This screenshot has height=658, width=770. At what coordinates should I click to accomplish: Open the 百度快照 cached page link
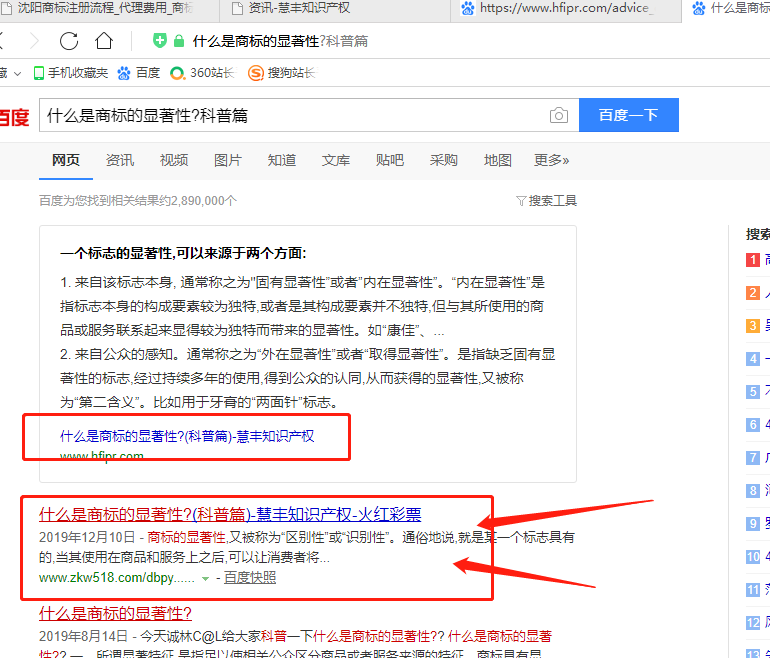click(250, 577)
